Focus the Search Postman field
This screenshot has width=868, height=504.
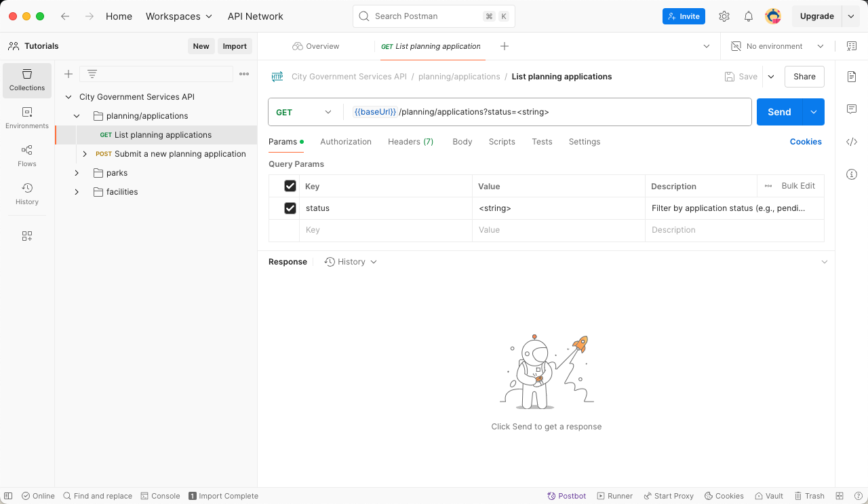[x=434, y=16]
